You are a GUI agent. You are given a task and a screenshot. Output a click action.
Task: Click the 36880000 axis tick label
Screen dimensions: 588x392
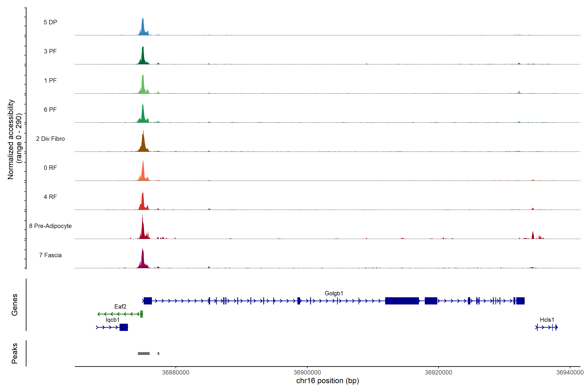pyautogui.click(x=175, y=373)
